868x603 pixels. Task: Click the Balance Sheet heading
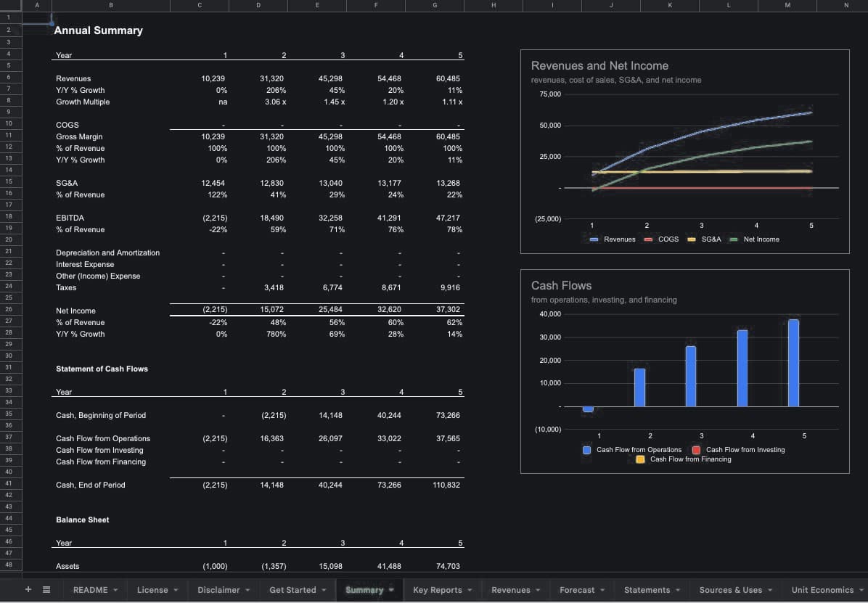(x=83, y=520)
